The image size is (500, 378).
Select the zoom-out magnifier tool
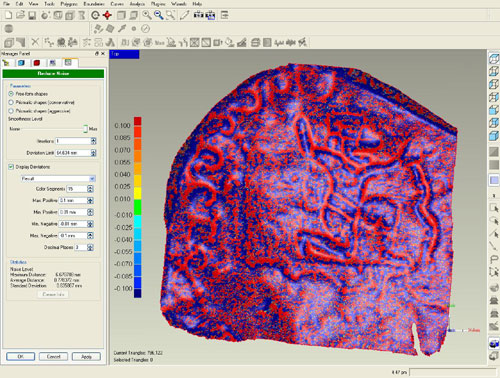159,15
